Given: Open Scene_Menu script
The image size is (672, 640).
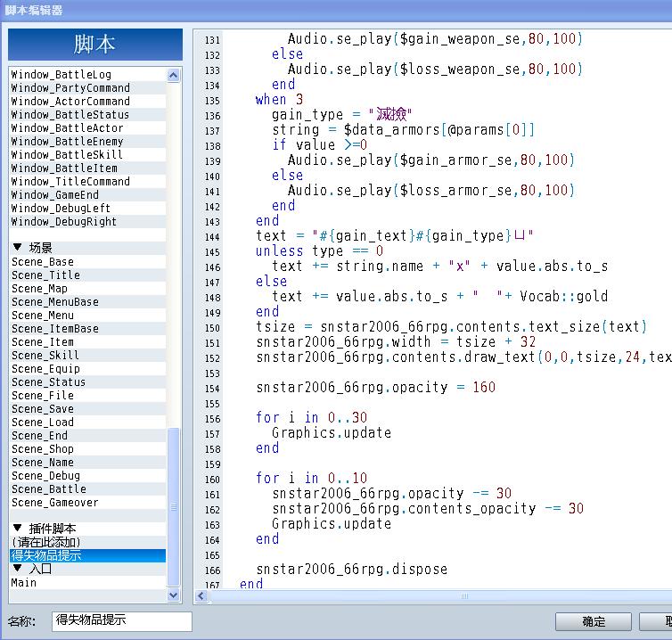Looking at the screenshot, I should pyautogui.click(x=87, y=315).
